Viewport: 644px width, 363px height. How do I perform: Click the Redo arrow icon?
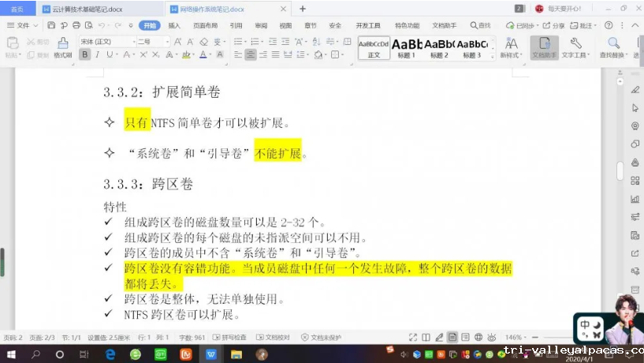[x=117, y=25]
